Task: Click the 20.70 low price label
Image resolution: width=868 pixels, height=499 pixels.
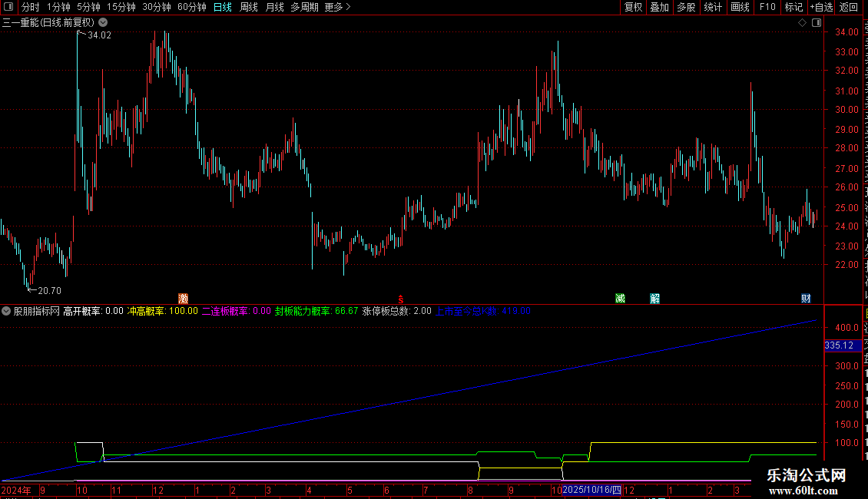Action: pos(49,291)
